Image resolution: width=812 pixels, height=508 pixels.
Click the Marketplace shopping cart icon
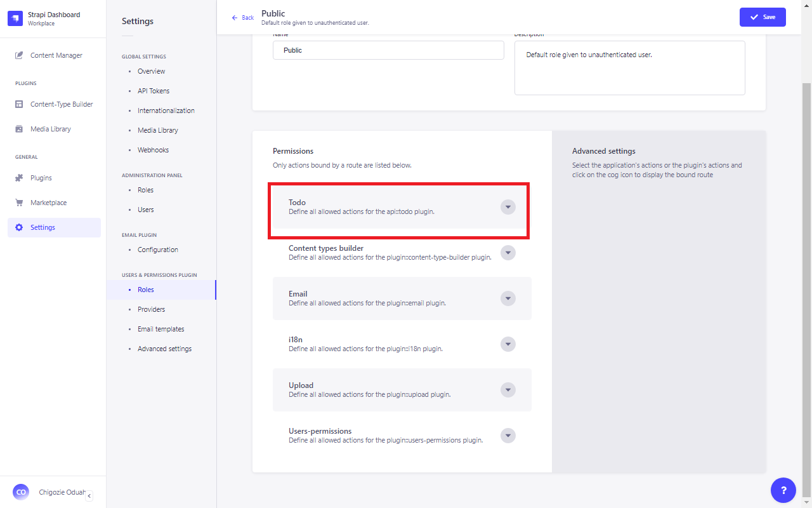point(19,203)
